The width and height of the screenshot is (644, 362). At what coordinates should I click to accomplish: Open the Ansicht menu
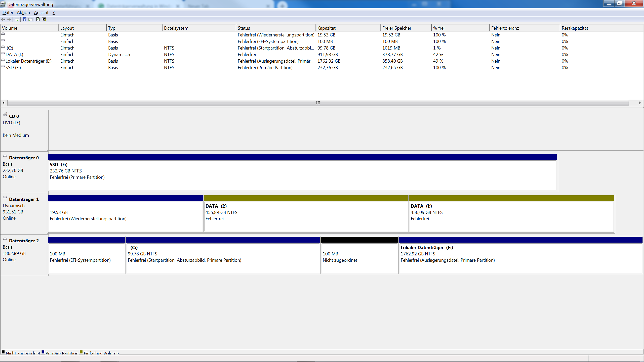(x=41, y=13)
